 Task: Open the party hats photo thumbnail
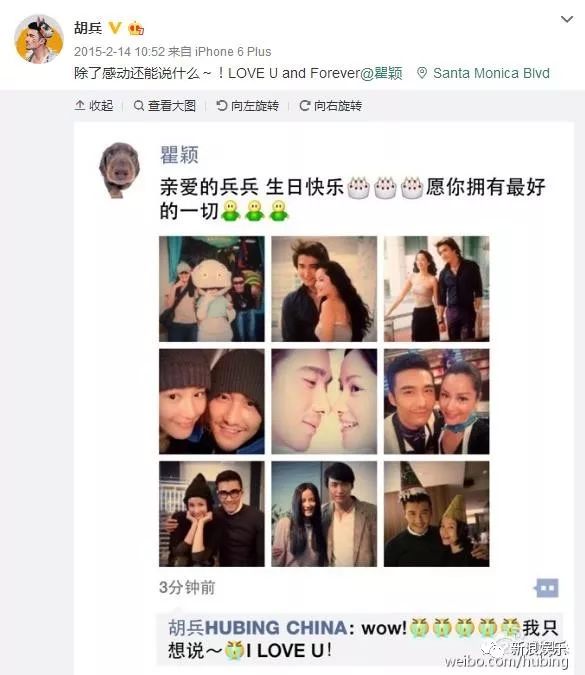click(x=436, y=514)
